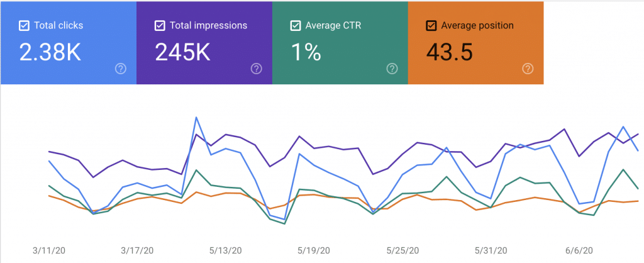Select the 43.5 average position value

(448, 52)
